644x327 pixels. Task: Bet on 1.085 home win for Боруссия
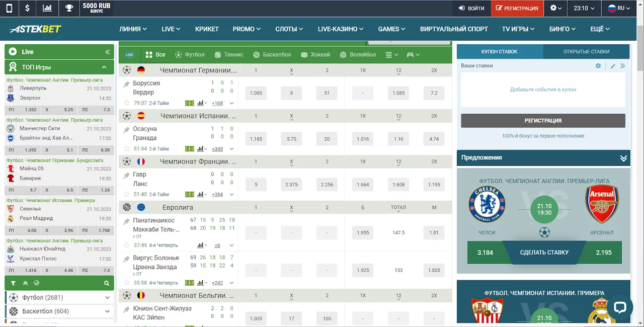pos(256,93)
